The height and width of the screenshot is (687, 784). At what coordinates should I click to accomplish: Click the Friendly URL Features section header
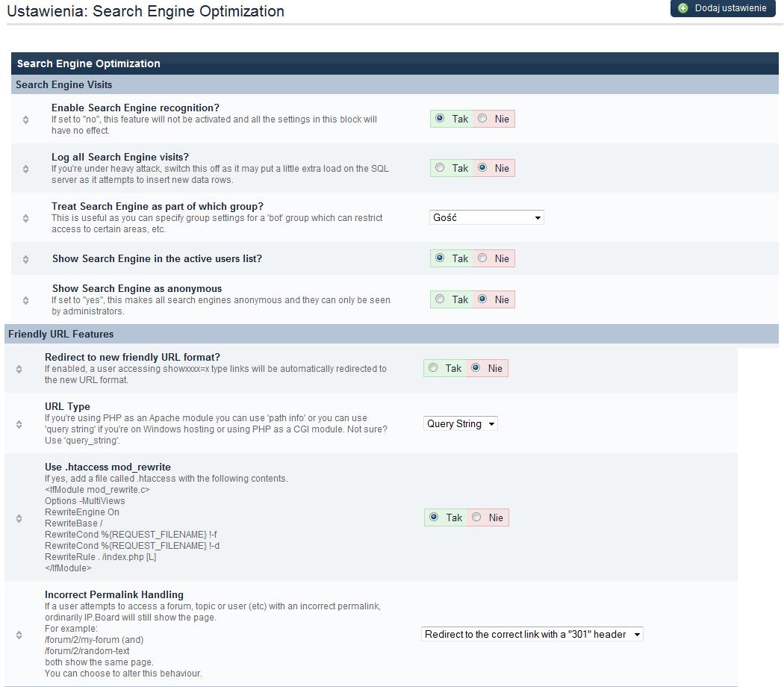pyautogui.click(x=61, y=334)
